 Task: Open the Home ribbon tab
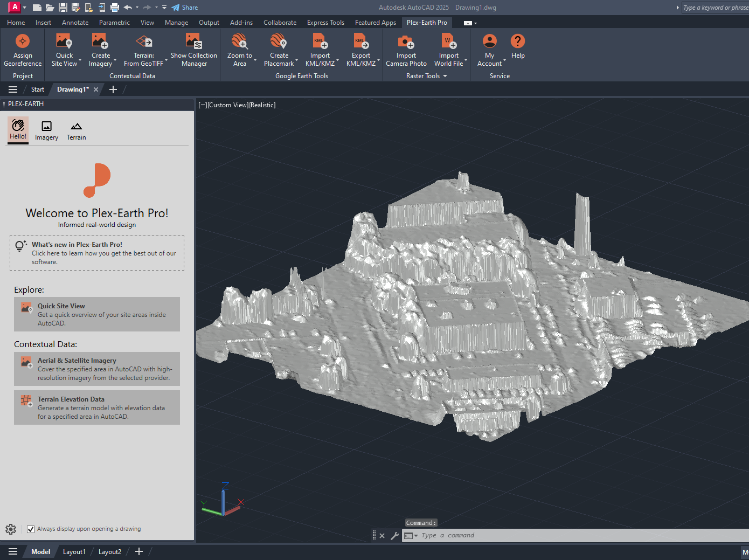pos(16,23)
